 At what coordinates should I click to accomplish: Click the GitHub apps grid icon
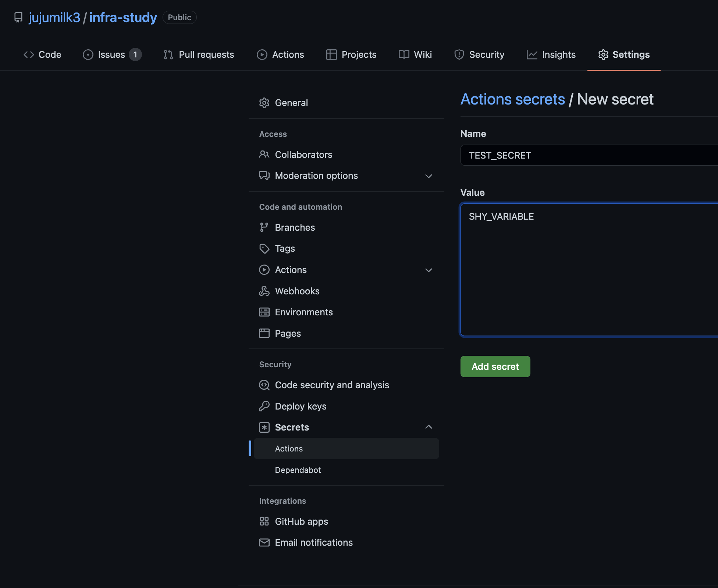point(264,521)
